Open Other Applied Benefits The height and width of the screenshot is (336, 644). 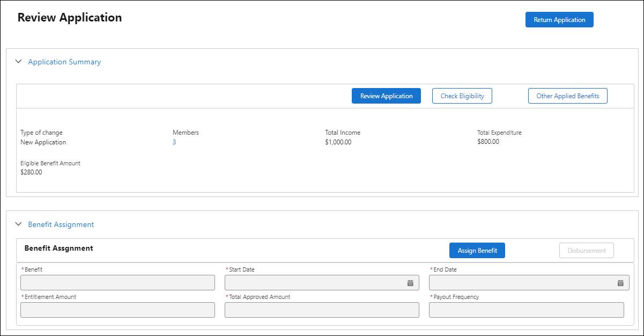click(568, 96)
